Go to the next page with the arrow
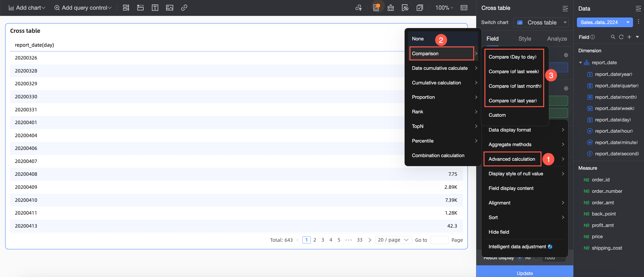Screen dimensions: 644x277 coord(370,240)
